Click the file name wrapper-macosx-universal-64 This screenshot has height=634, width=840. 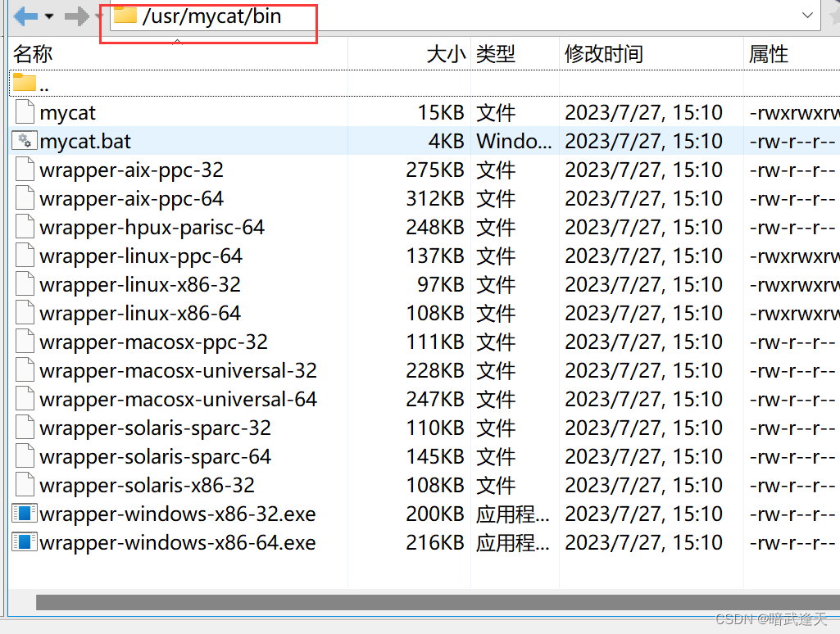coord(179,400)
